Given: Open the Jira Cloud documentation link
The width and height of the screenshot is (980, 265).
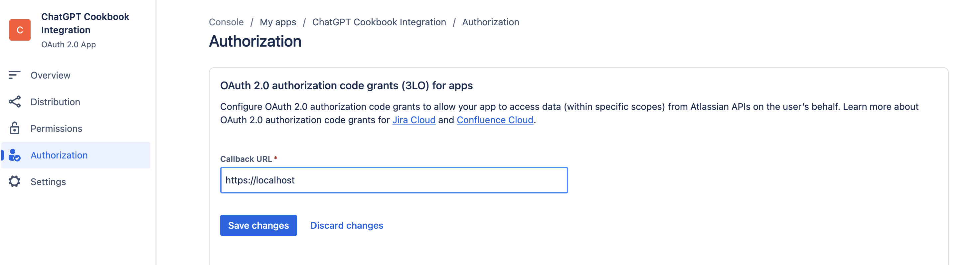Looking at the screenshot, I should (x=414, y=120).
